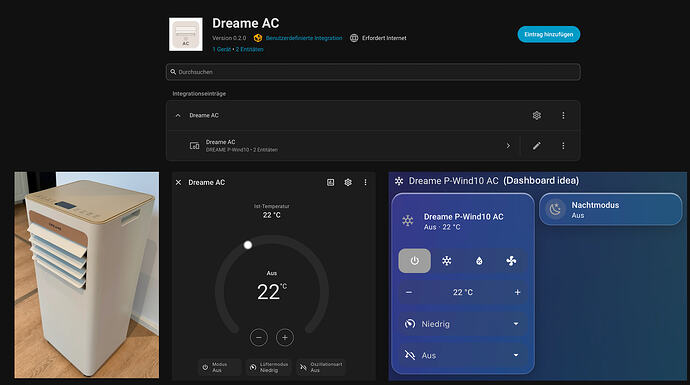Open three-dot menu of the integration entry row
Screen dimensions: 690x385
pos(563,115)
